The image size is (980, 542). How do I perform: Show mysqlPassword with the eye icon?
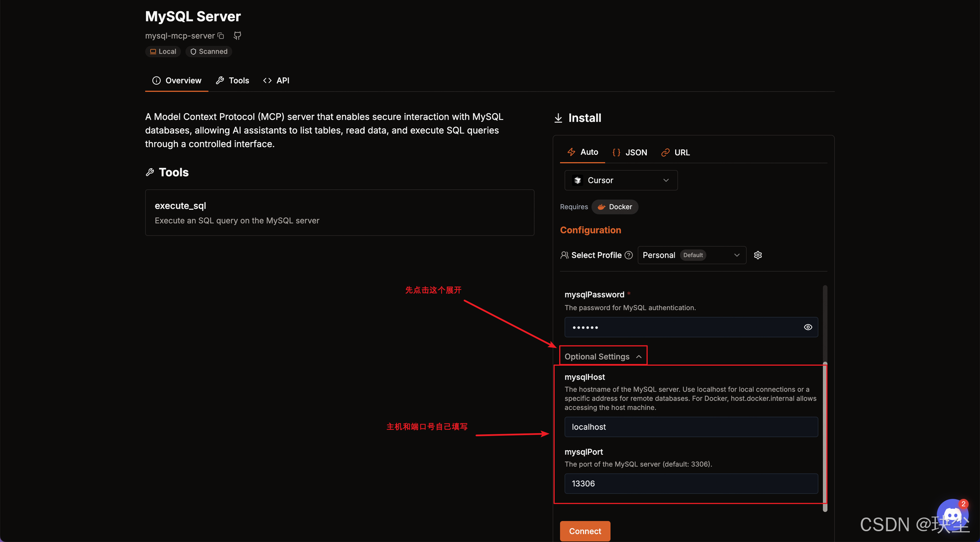point(808,327)
